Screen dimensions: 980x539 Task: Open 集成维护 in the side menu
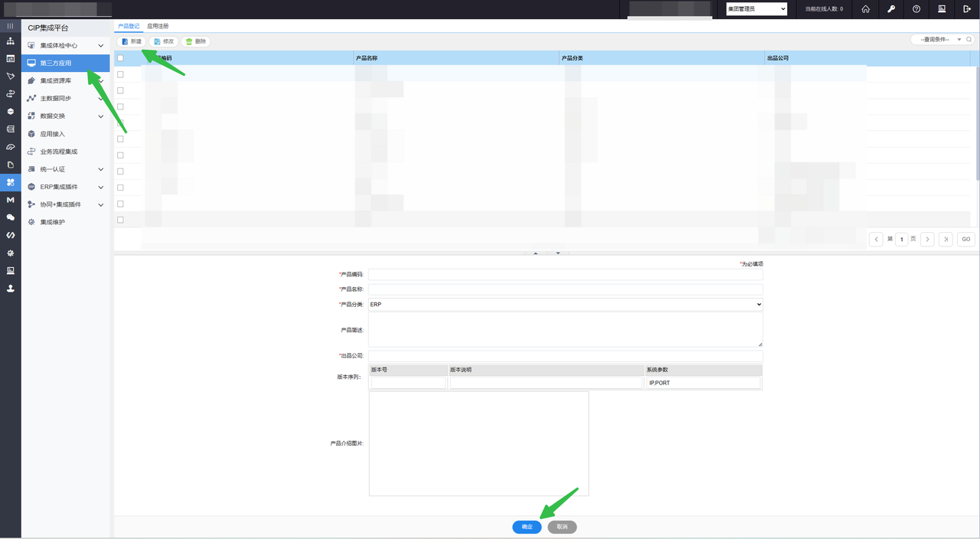click(x=53, y=222)
